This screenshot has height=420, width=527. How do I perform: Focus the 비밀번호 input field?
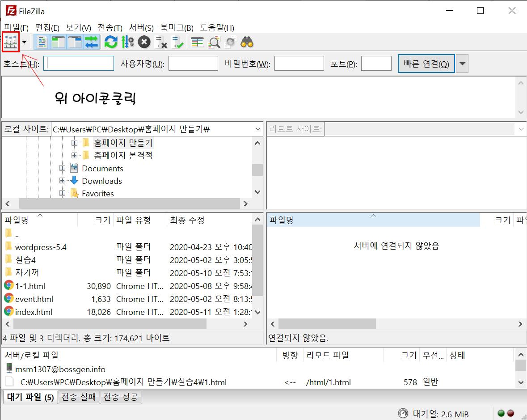[x=299, y=63]
